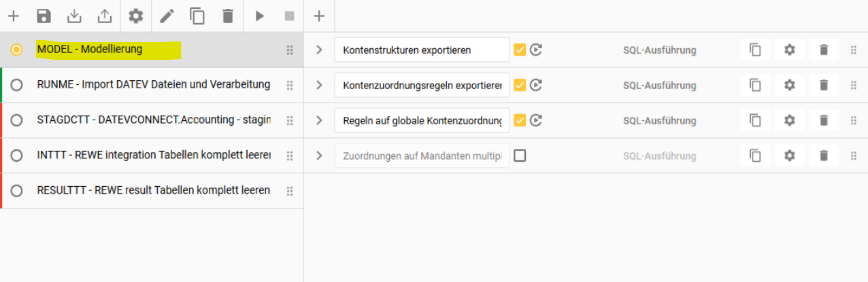Click the pencil edit icon in toolbar

pyautogui.click(x=167, y=16)
